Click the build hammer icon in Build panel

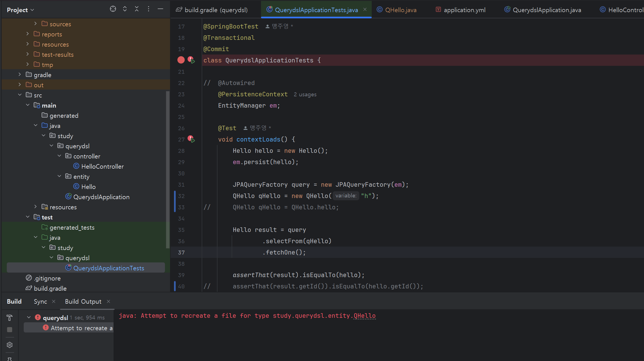pos(10,318)
